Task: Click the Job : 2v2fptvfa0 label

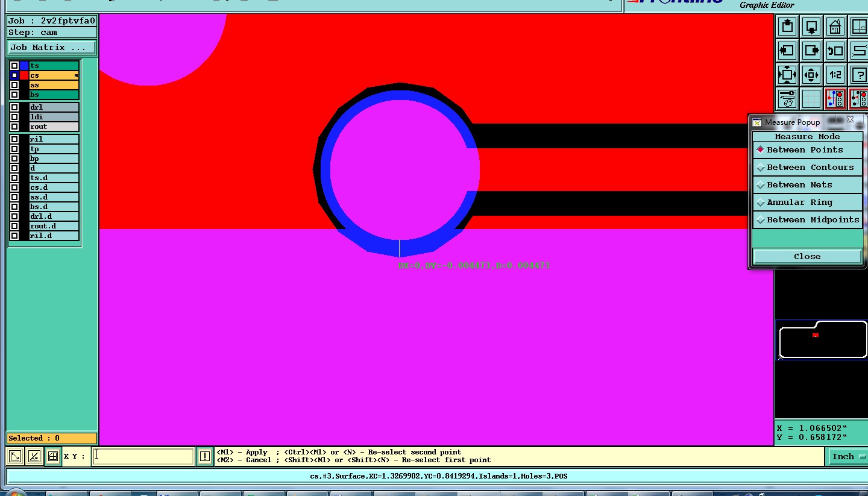Action: tap(52, 20)
